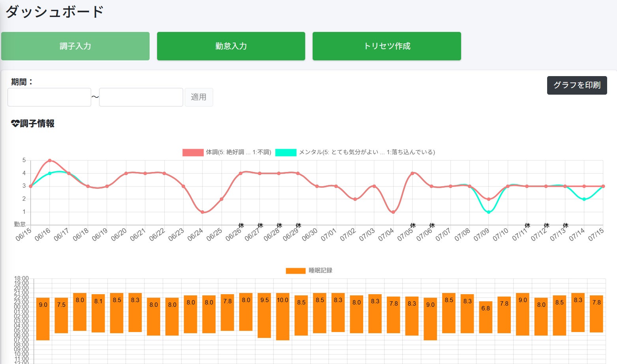
Task: Click the 休 marker above 07/13
Action: click(x=565, y=226)
